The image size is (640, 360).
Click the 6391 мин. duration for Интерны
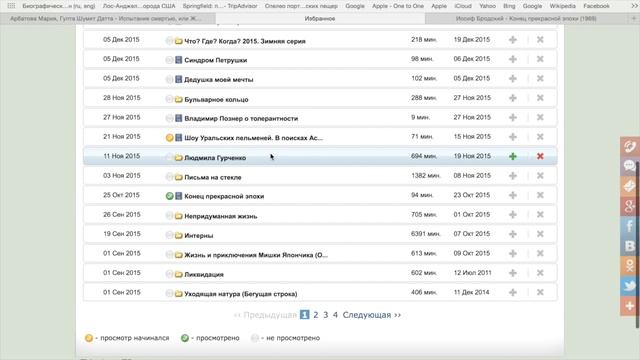(x=426, y=234)
